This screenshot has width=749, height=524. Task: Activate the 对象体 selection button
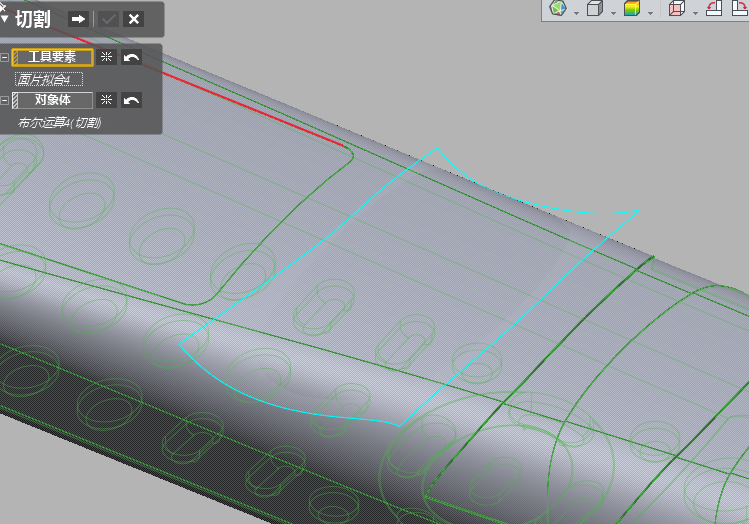coord(52,100)
